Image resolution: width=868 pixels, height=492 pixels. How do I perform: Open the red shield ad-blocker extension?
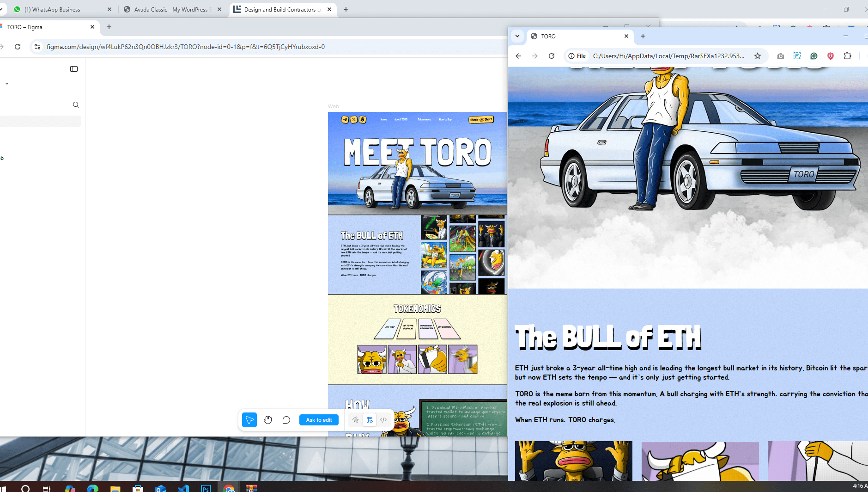pos(831,56)
